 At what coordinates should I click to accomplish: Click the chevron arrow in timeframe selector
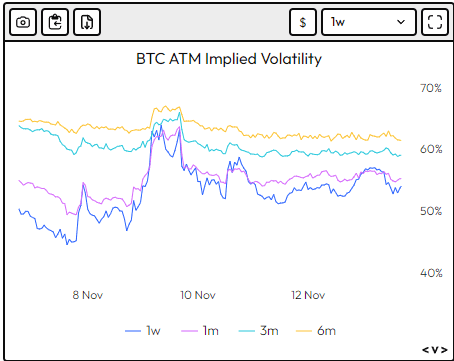[x=401, y=22]
